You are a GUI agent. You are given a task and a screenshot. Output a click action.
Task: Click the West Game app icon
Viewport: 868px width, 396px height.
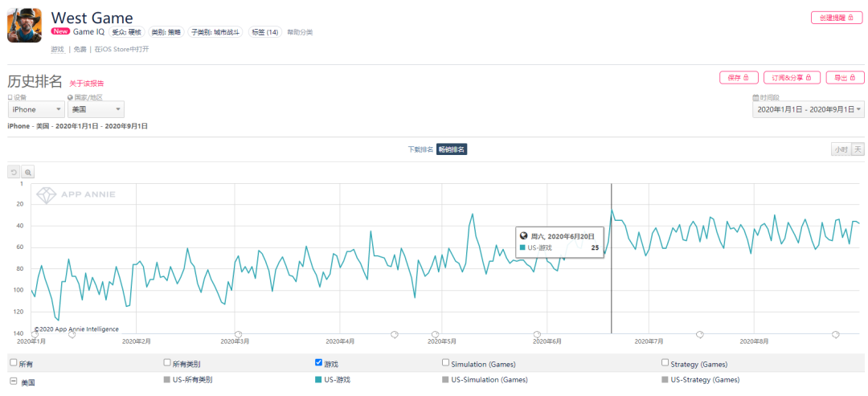(x=24, y=25)
